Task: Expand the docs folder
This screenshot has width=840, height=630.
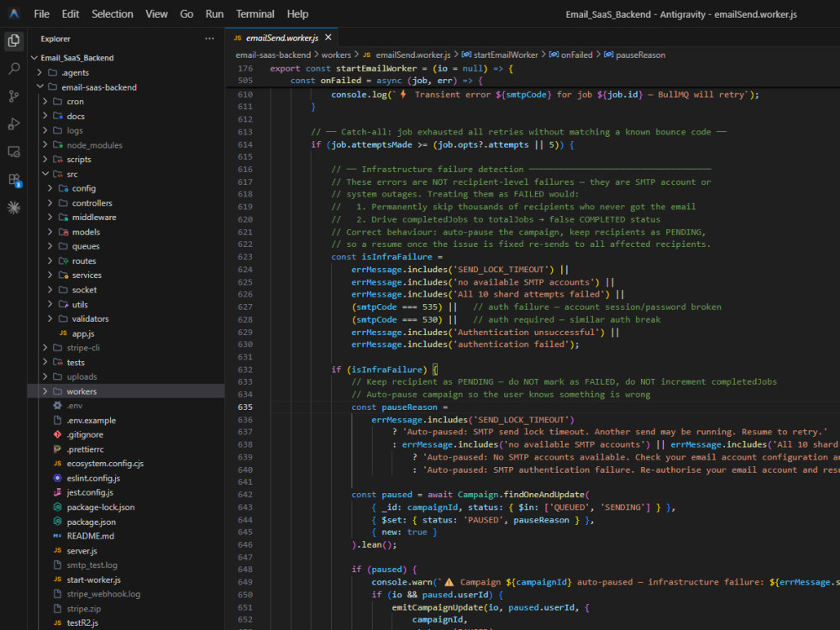Action: coord(76,116)
